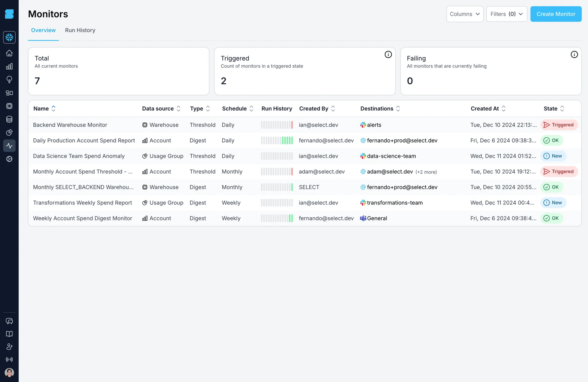
Task: Click the SELECT logo in the sidebar
Action: click(9, 14)
